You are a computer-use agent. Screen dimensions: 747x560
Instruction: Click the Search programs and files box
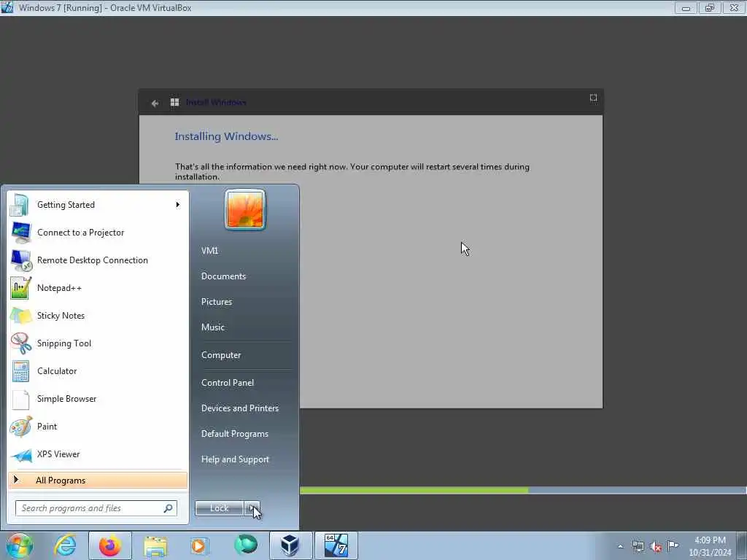coord(96,508)
